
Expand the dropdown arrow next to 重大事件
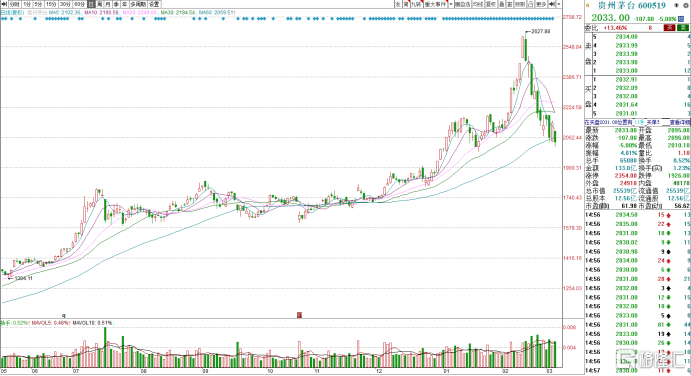click(451, 4)
